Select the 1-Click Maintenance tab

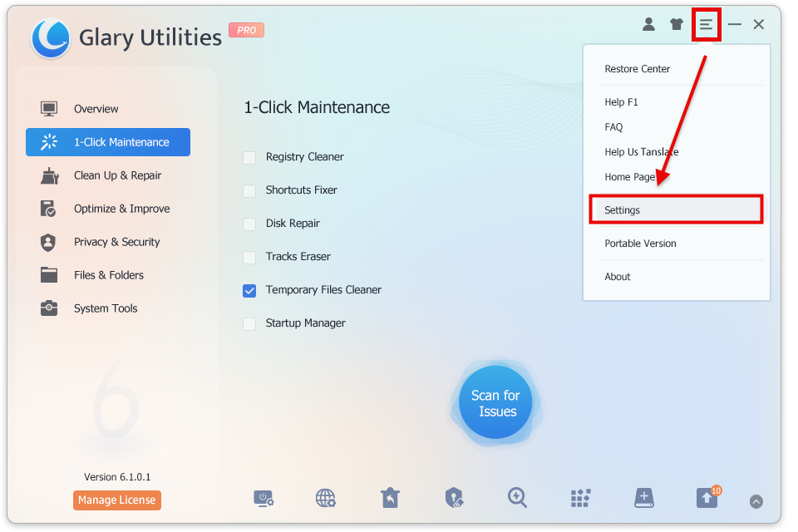point(108,142)
